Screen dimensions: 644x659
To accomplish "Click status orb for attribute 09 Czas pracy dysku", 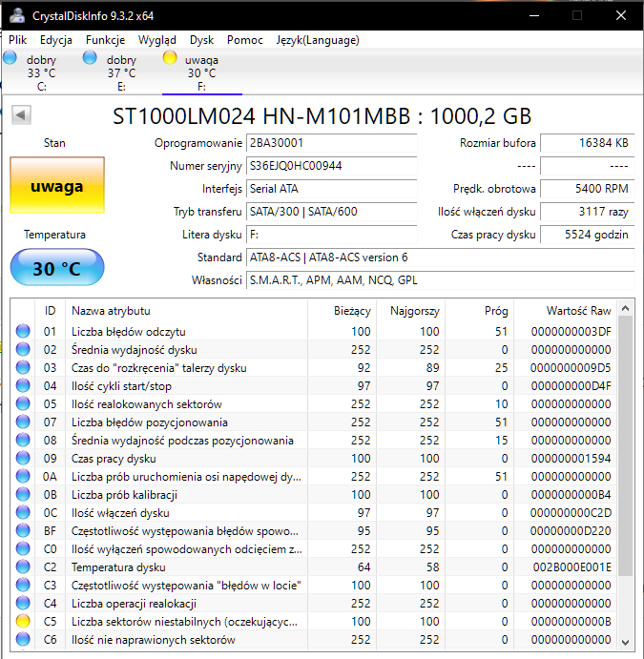I will pyautogui.click(x=23, y=458).
